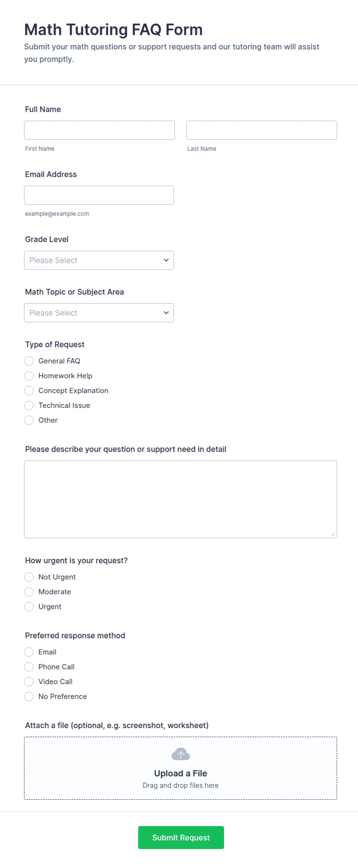Focus the Email Address input box

click(99, 195)
